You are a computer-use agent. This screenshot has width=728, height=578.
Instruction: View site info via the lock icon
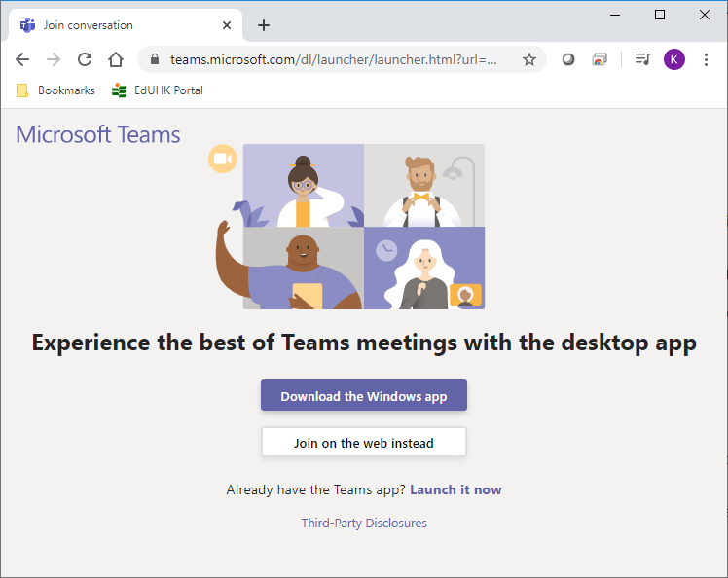click(155, 59)
